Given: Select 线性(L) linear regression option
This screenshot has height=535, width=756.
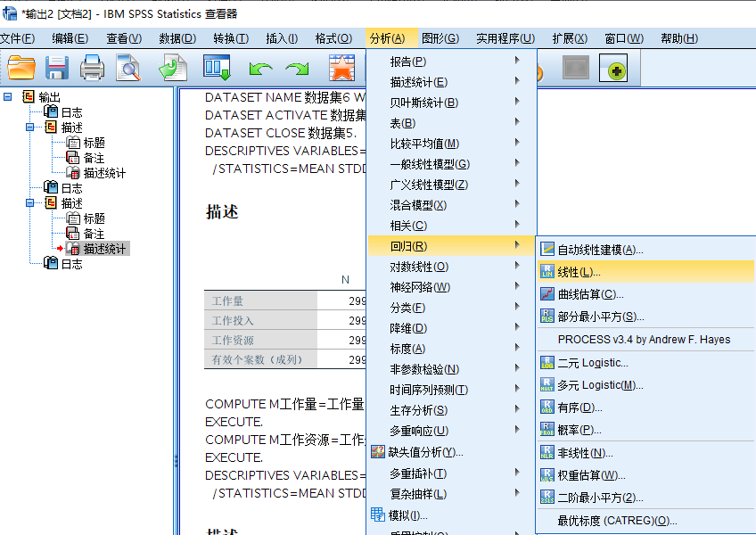Looking at the screenshot, I should click(x=645, y=272).
